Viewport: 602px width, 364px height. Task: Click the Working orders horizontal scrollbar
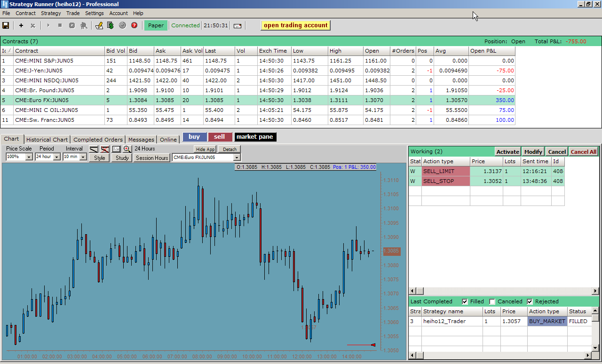[x=503, y=291]
